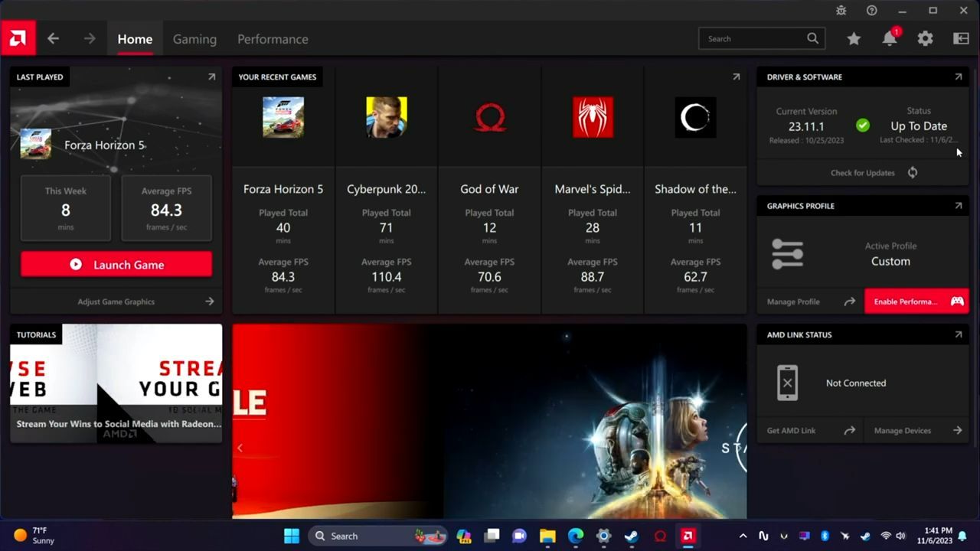
Task: Click the Cyberpunk average FPS 110.4 value
Action: [x=386, y=276]
